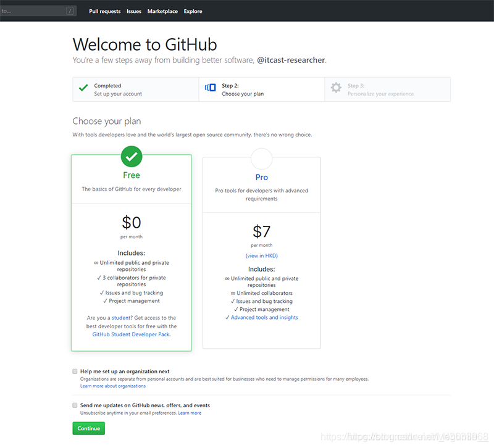Click the Continue button
The width and height of the screenshot is (494, 448).
tap(88, 428)
